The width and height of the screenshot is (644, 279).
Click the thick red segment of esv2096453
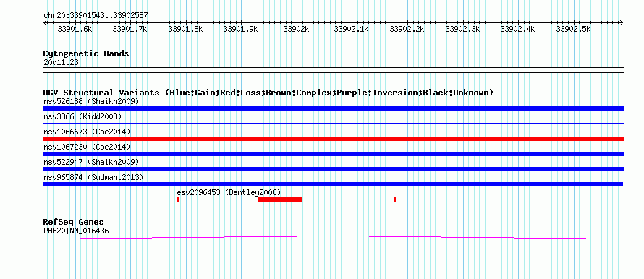pyautogui.click(x=280, y=199)
